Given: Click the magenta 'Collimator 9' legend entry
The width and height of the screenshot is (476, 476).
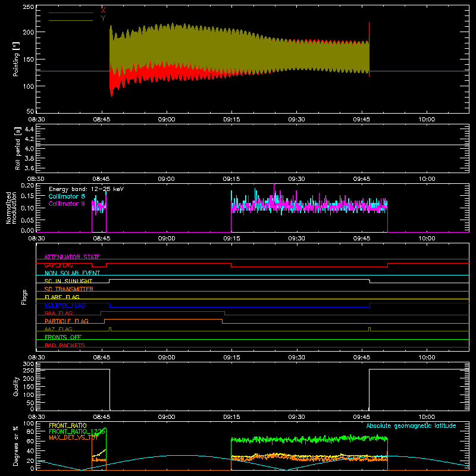Looking at the screenshot, I should 67,203.
